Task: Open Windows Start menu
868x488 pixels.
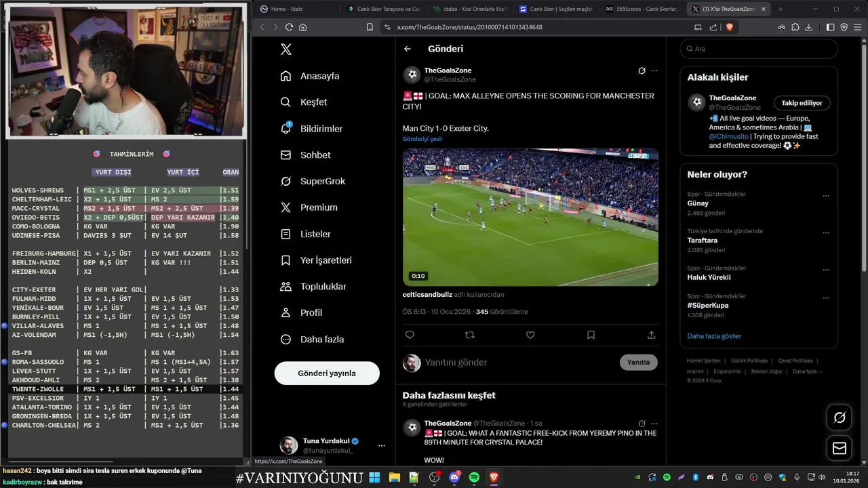Action: [374, 478]
